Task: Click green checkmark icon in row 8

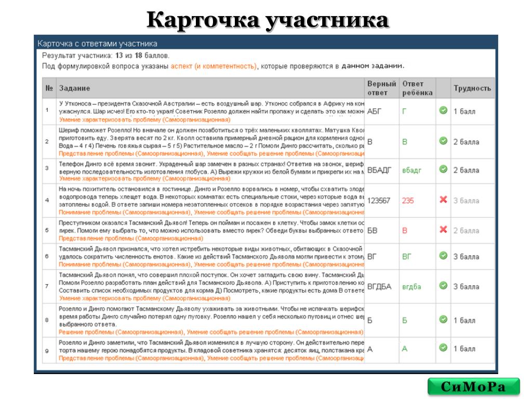Action: pyautogui.click(x=443, y=319)
